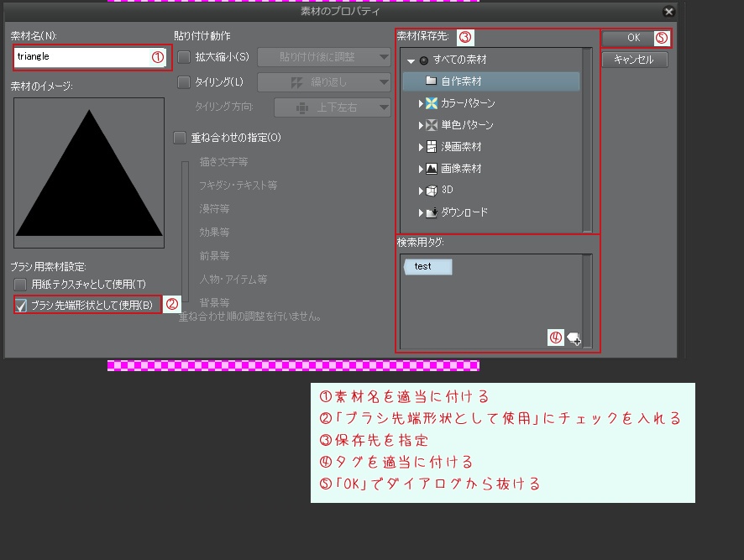Click the 画像素材 folder icon

[431, 169]
